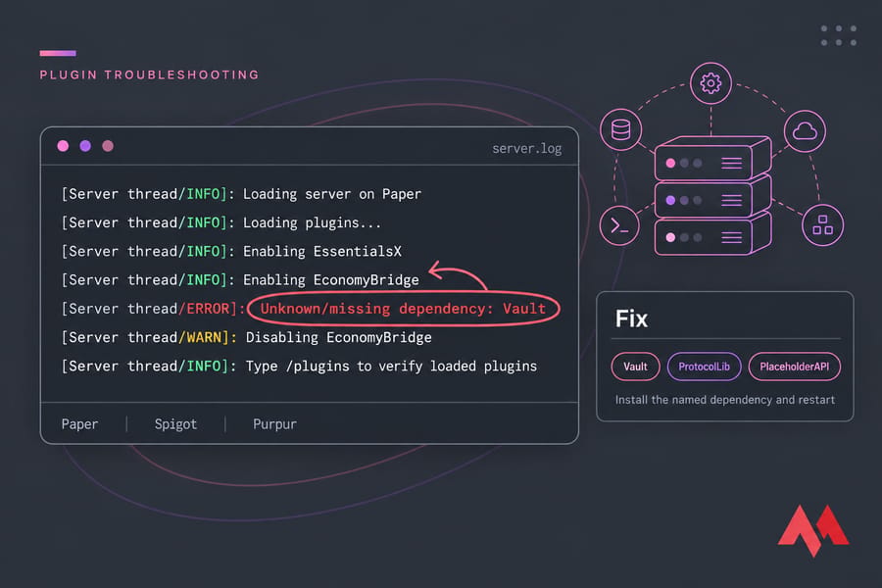The image size is (882, 588).
Task: Choose the Vault dependency pill
Action: (x=635, y=367)
